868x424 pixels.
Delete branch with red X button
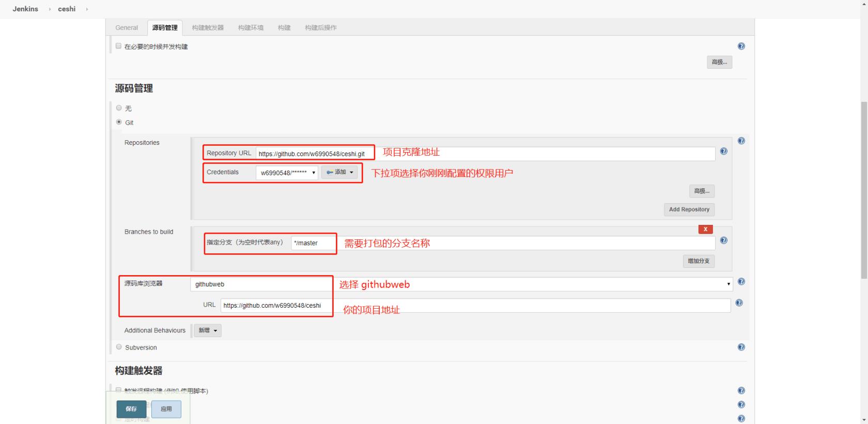tap(705, 229)
